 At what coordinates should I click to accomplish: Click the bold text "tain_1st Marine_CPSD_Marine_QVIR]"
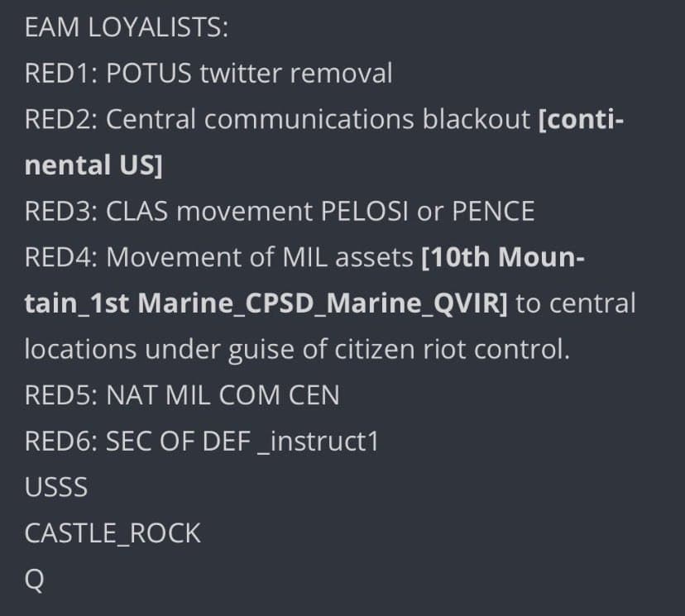tap(266, 303)
